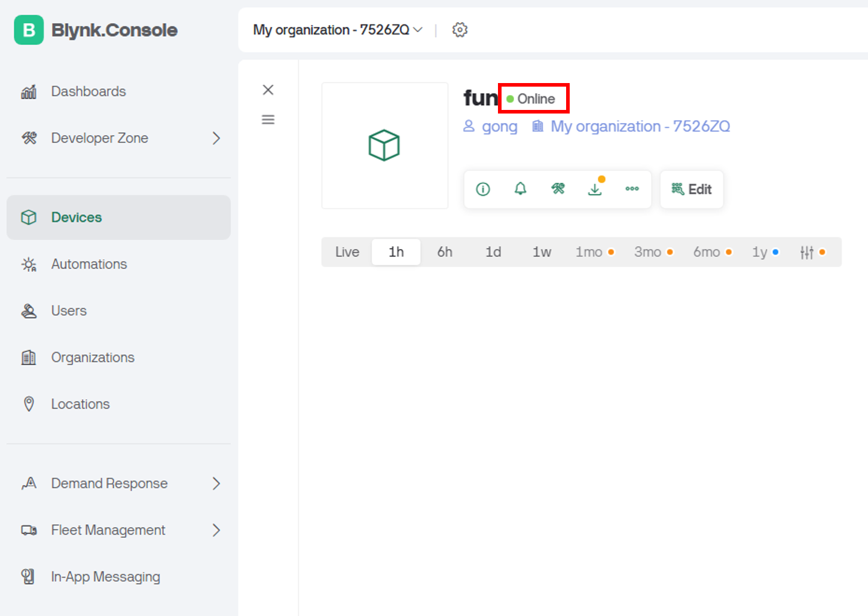This screenshot has height=616, width=868.
Task: Click the Online status indicator
Action: [531, 99]
